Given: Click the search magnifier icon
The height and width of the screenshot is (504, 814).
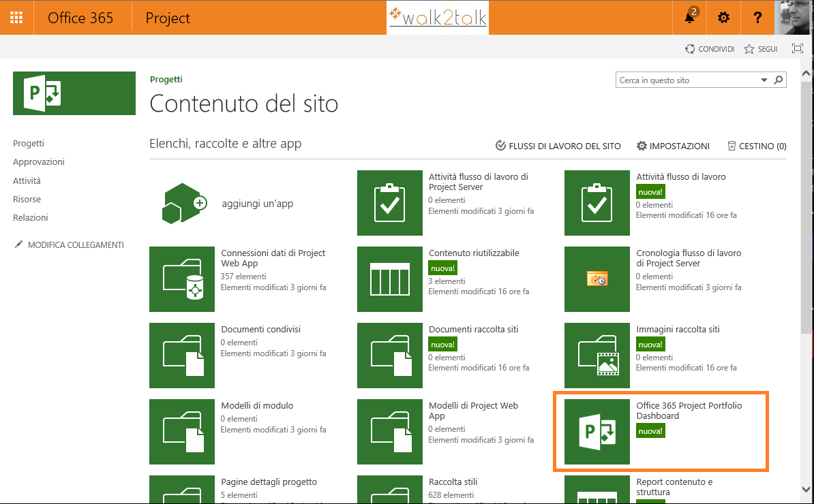Looking at the screenshot, I should click(x=778, y=80).
